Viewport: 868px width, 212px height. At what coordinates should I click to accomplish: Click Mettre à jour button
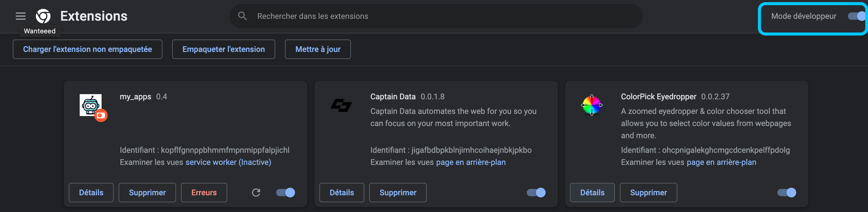pyautogui.click(x=318, y=49)
